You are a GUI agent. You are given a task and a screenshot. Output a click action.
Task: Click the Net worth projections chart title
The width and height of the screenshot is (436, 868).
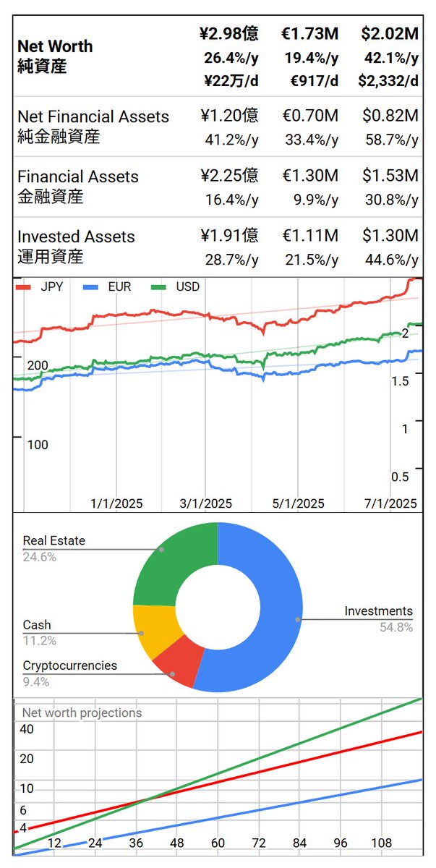coord(82,713)
